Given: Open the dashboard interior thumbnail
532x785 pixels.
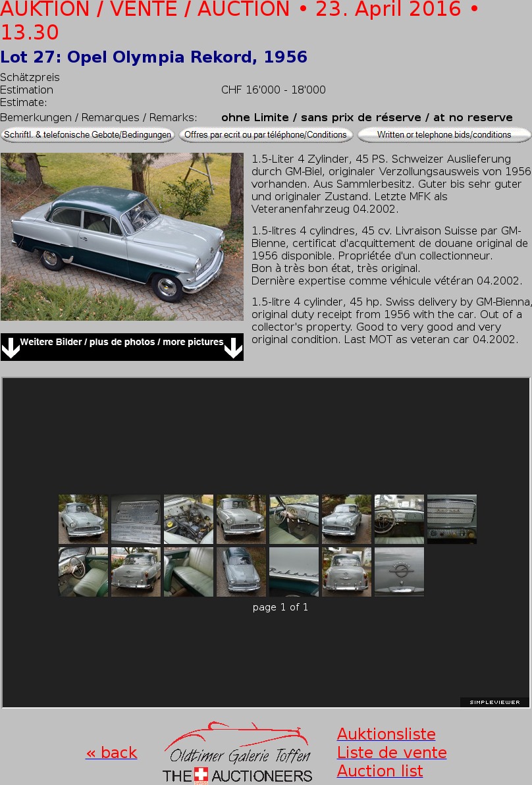Looking at the screenshot, I should point(400,519).
